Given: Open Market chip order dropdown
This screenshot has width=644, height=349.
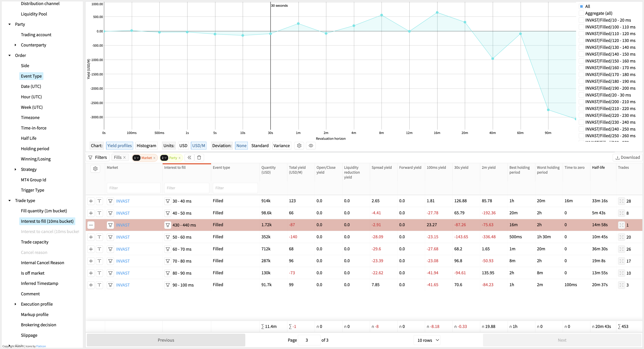Looking at the screenshot, I should [136, 158].
